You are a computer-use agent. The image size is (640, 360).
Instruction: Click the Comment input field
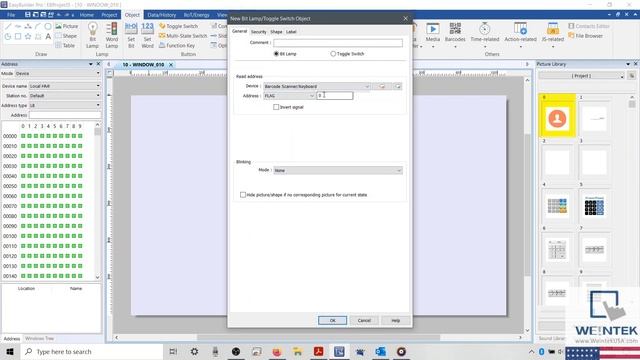(338, 43)
